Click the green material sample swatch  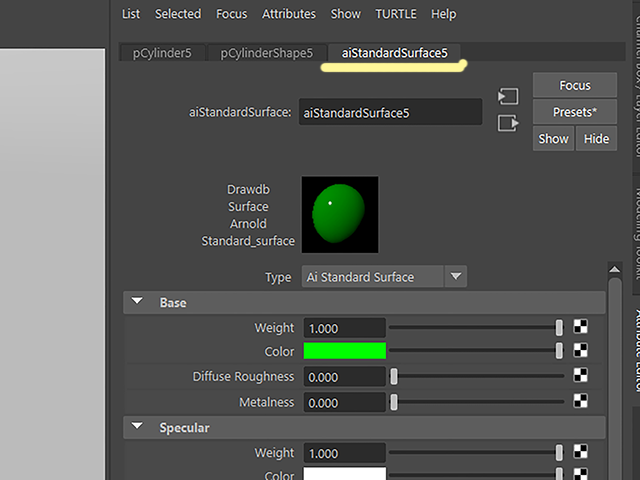pos(340,214)
